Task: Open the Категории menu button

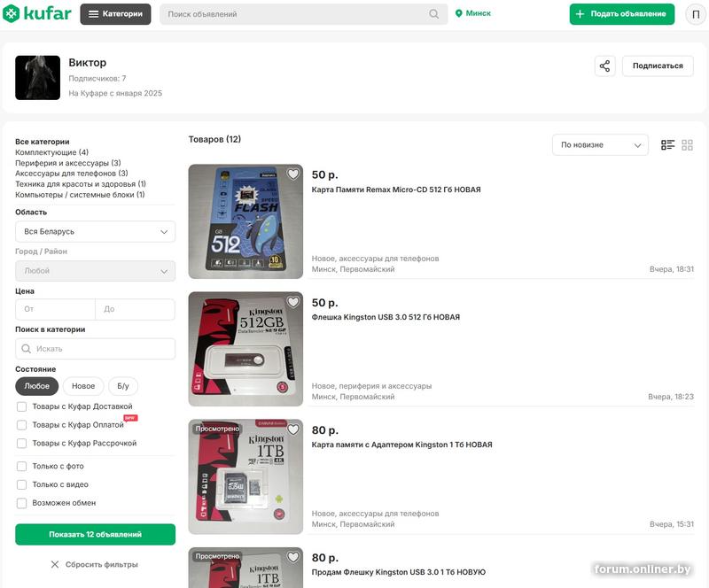Action: 115,14
